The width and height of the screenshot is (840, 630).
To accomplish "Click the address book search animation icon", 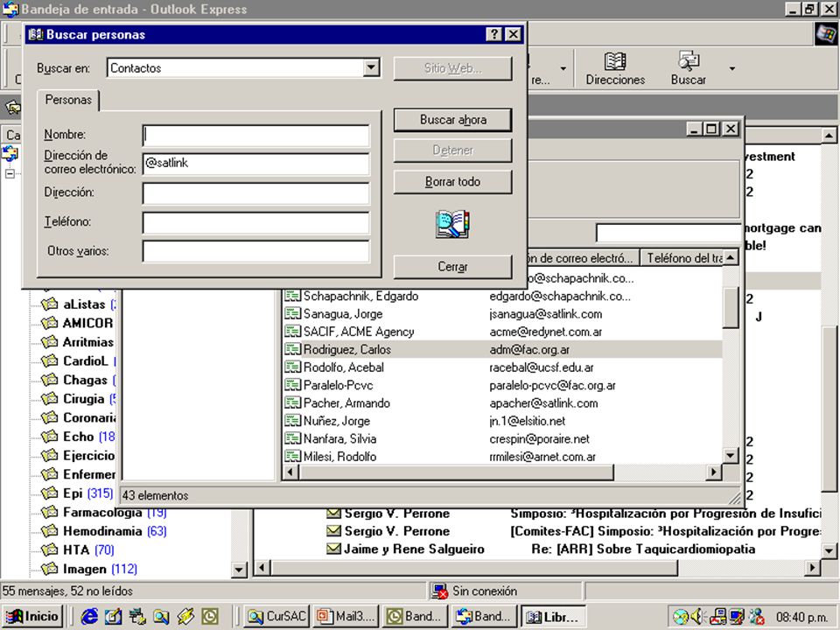I will pyautogui.click(x=452, y=224).
